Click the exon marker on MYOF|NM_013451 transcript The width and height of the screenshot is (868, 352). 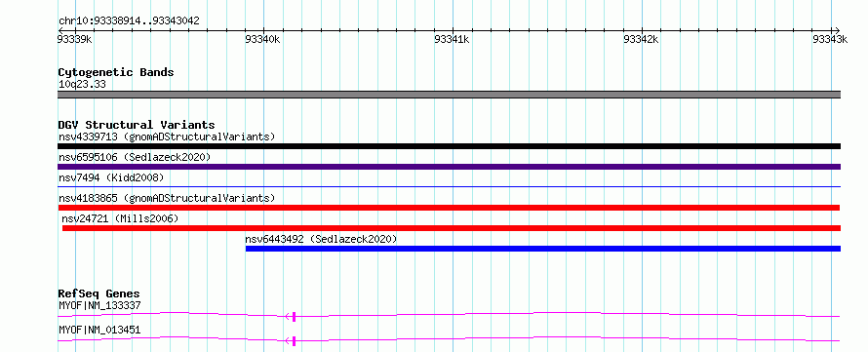(x=294, y=341)
